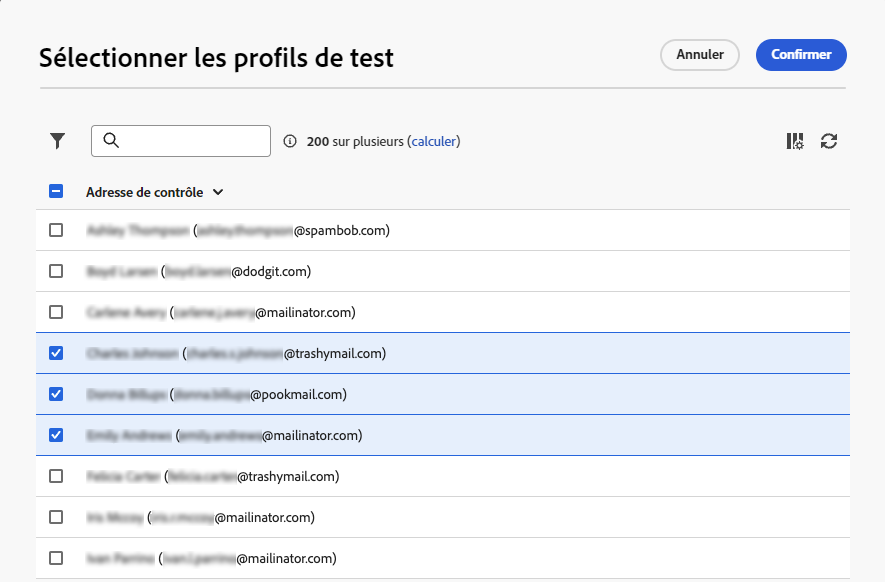
Task: Open the filter panel funnel icon
Action: pyautogui.click(x=58, y=141)
